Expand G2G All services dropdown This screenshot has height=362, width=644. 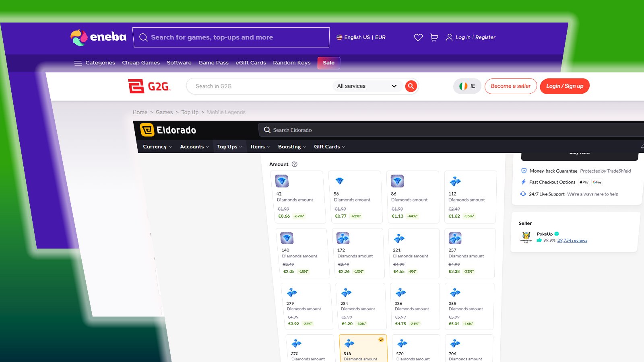coord(367,86)
